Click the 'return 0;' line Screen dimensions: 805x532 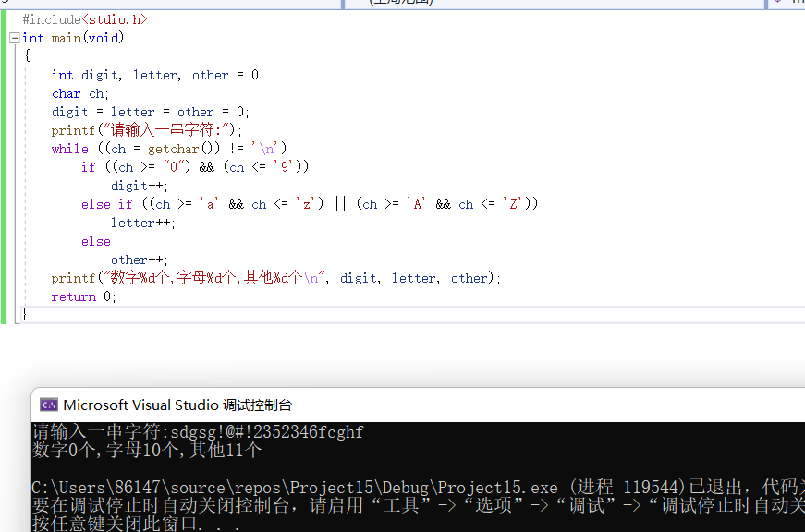click(84, 296)
